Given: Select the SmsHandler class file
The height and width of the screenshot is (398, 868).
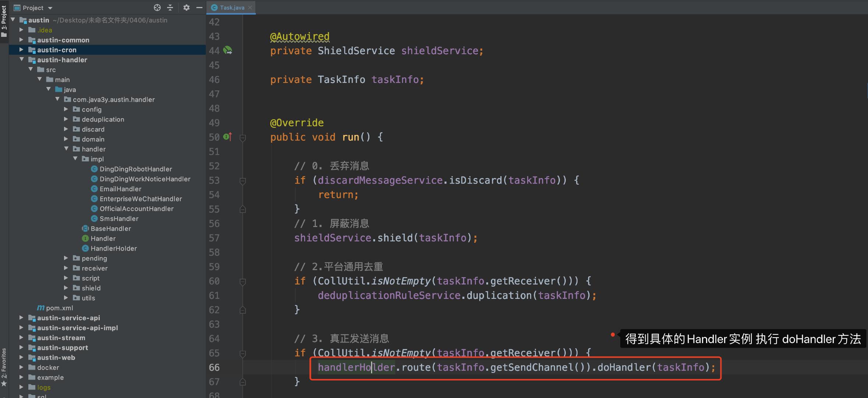Looking at the screenshot, I should 119,219.
